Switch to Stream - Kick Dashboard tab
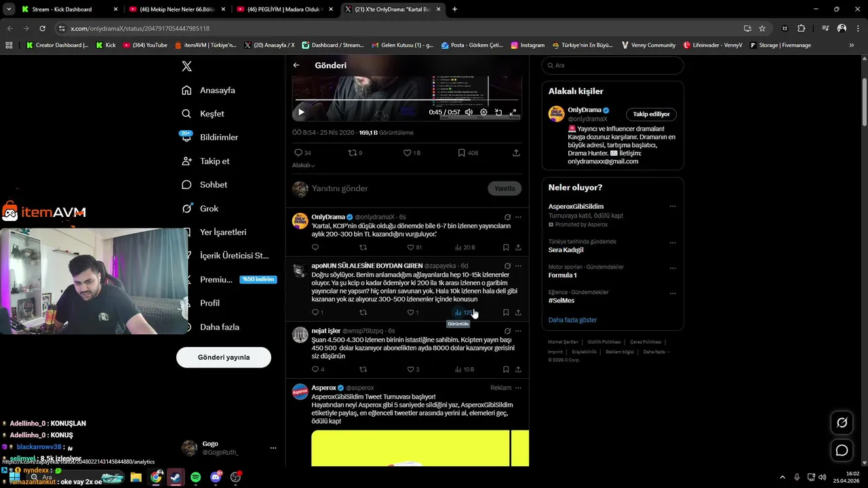Screen dimensions: 868x488 pos(70,9)
